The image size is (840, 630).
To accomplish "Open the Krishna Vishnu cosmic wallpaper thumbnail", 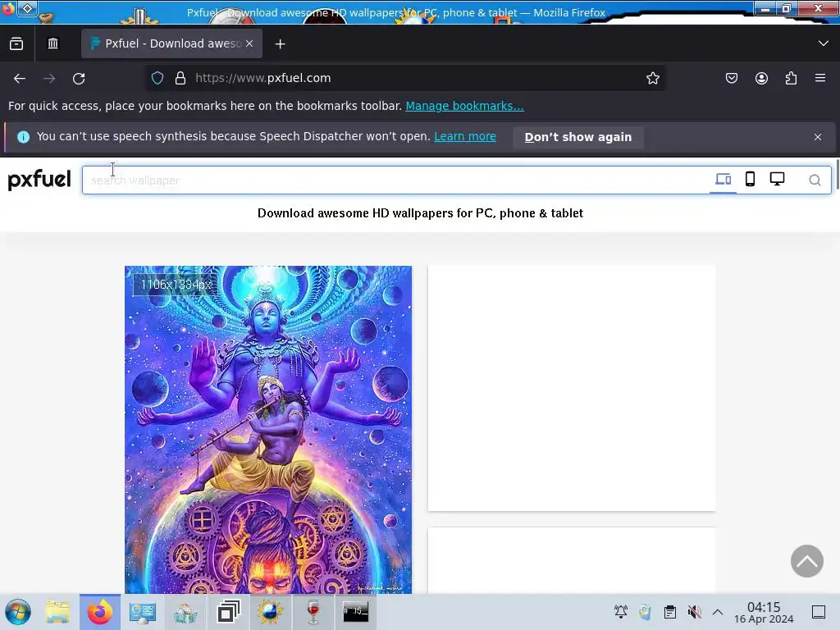I will click(268, 430).
